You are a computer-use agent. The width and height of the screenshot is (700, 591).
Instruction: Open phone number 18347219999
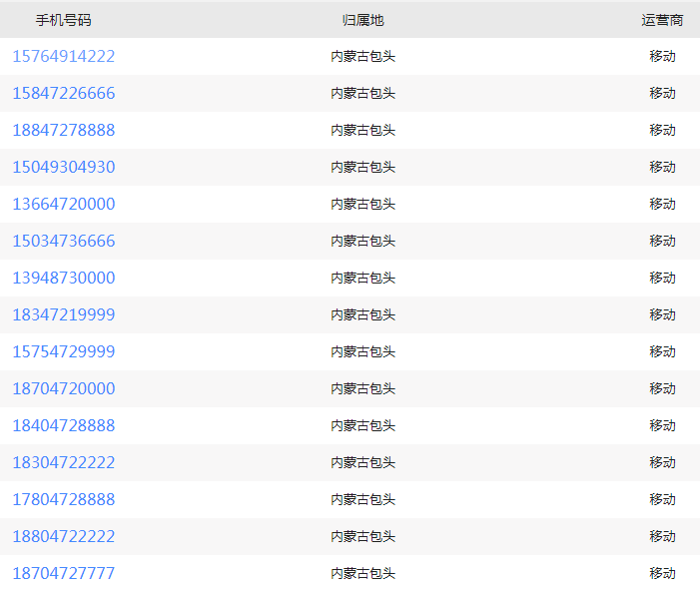tap(64, 314)
